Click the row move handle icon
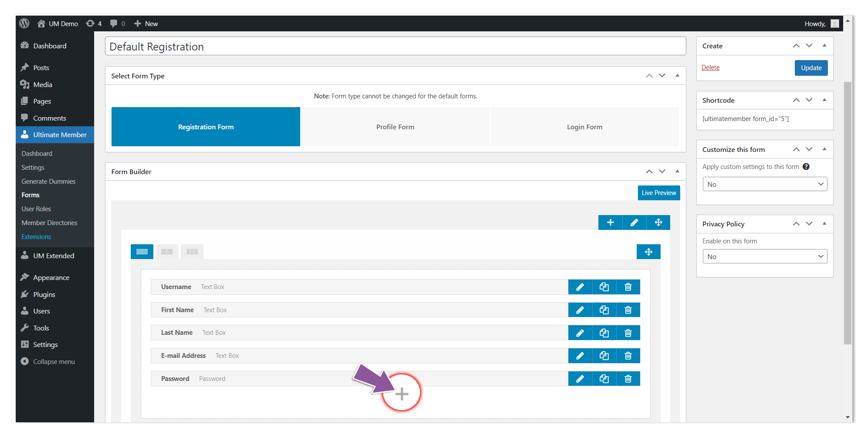The image size is (868, 438). (658, 222)
